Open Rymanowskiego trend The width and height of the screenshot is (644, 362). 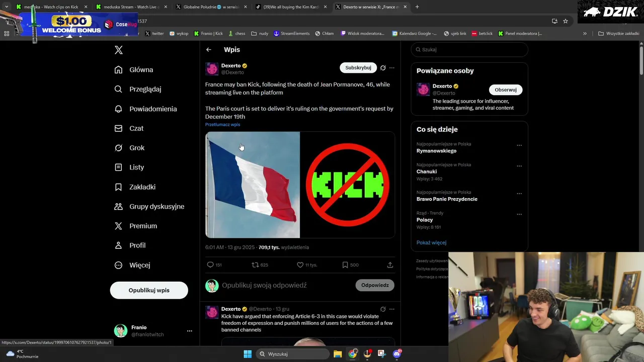[436, 151]
